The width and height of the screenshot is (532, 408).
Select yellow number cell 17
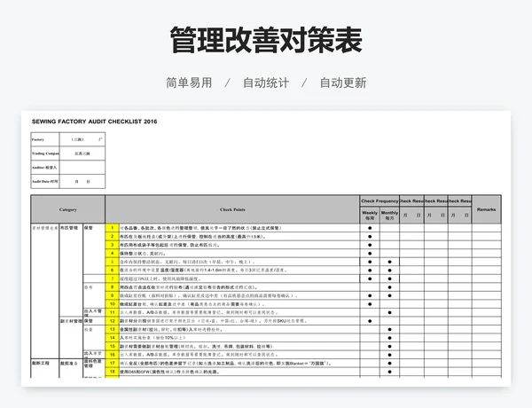(113, 363)
